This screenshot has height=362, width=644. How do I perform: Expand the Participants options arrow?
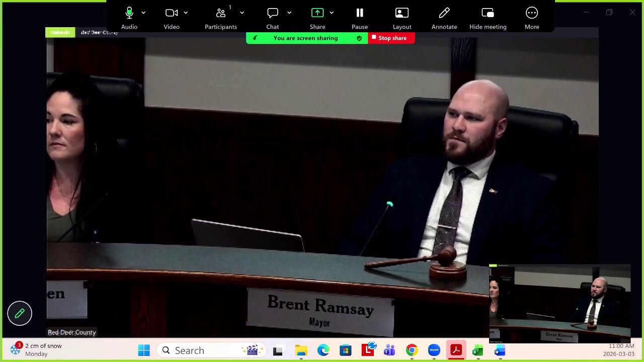242,13
